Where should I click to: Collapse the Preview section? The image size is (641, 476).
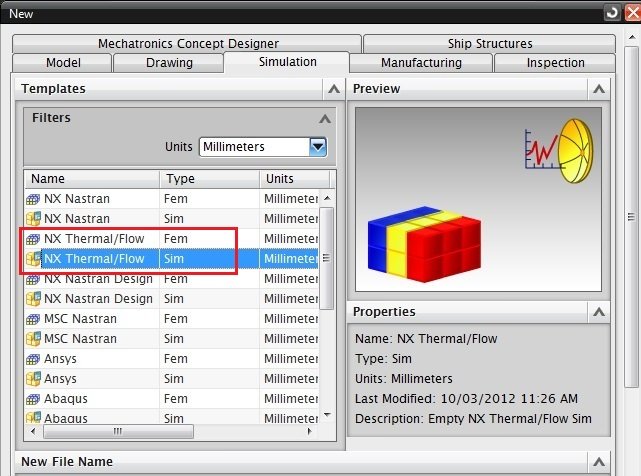tap(598, 89)
